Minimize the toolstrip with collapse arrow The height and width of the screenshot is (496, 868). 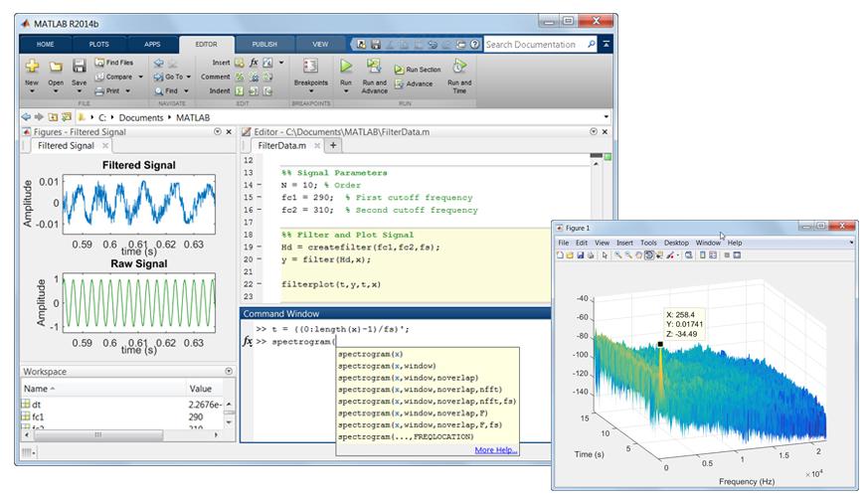point(607,45)
